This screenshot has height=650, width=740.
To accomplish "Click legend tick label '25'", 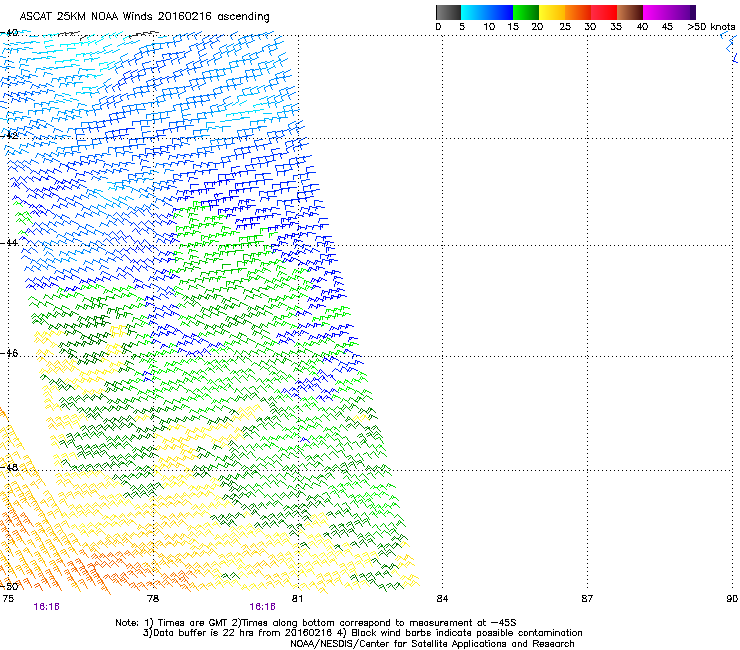I will coord(565,27).
